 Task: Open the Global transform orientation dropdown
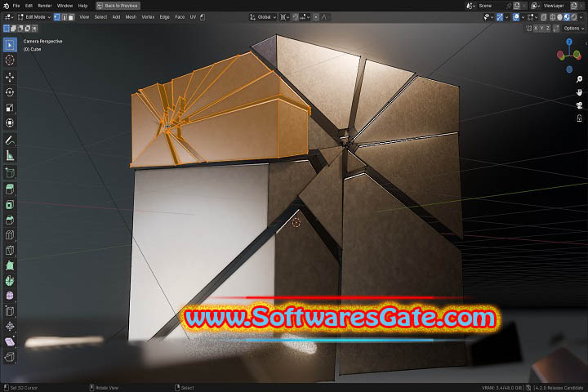(263, 17)
